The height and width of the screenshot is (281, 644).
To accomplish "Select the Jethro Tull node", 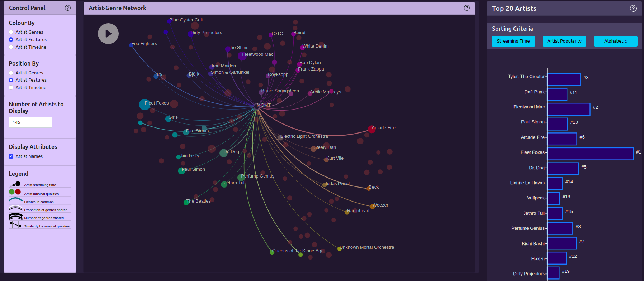I will 224,184.
